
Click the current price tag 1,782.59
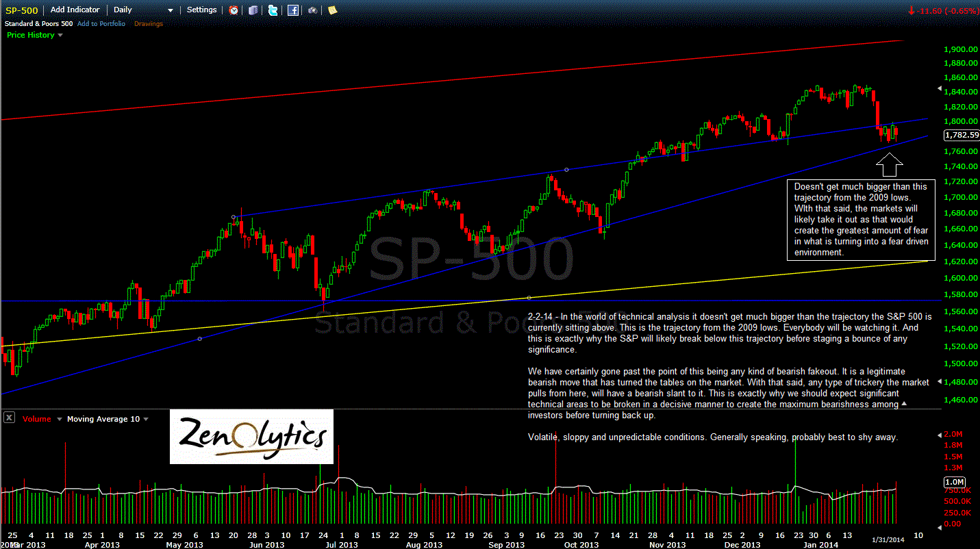[x=961, y=135]
